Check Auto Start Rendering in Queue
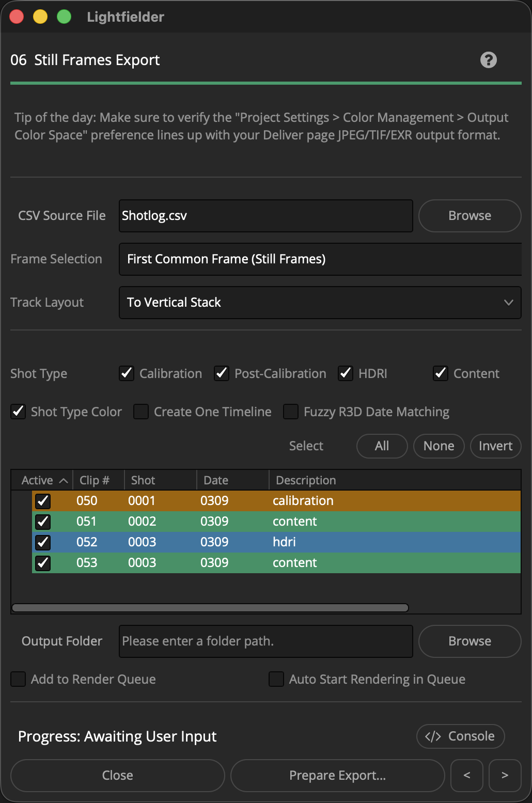This screenshot has width=532, height=803. coord(276,679)
